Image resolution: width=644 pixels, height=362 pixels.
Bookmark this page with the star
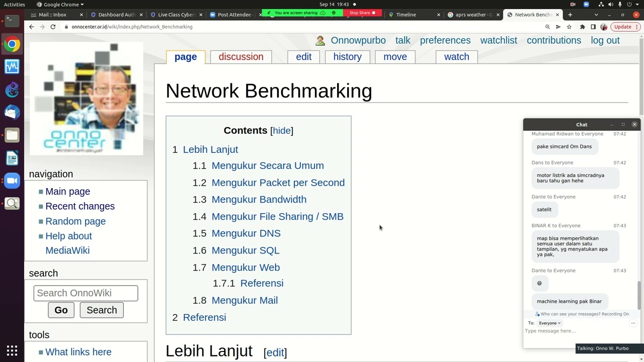pos(569,27)
